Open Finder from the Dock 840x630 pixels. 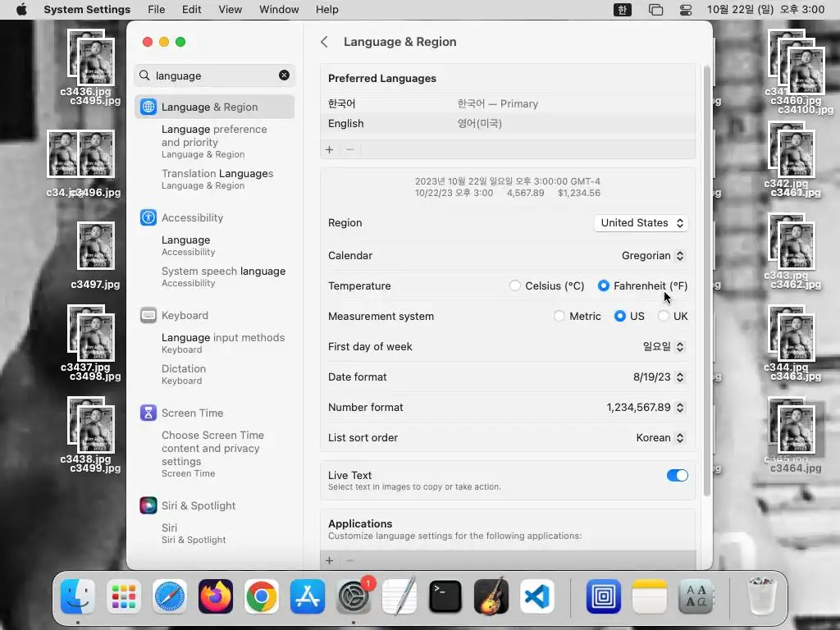point(78,596)
